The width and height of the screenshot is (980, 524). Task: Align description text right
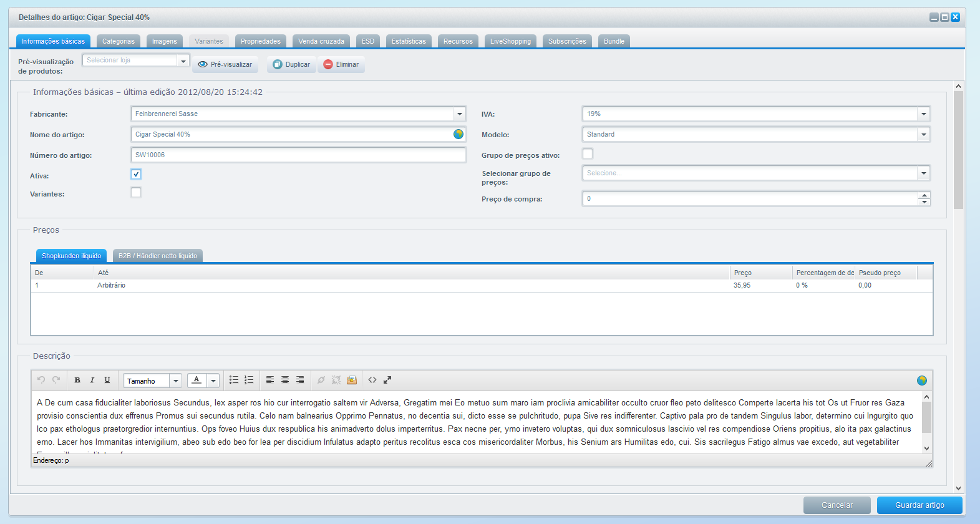click(300, 380)
